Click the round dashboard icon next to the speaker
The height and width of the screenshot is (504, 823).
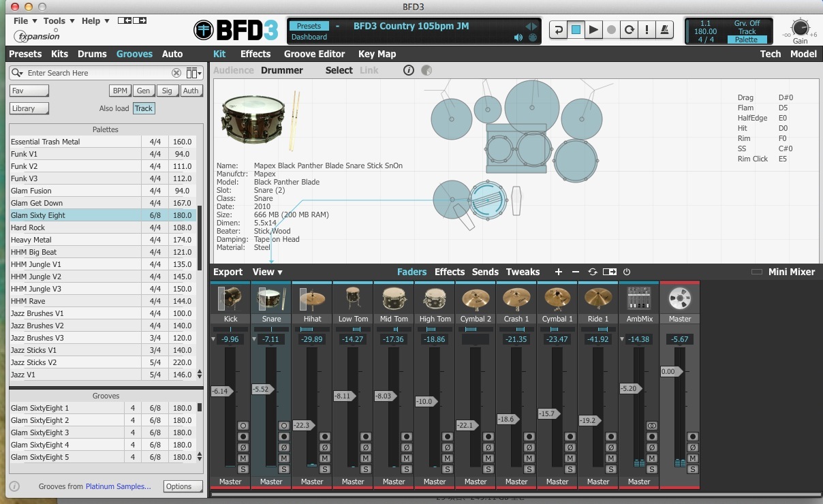532,37
